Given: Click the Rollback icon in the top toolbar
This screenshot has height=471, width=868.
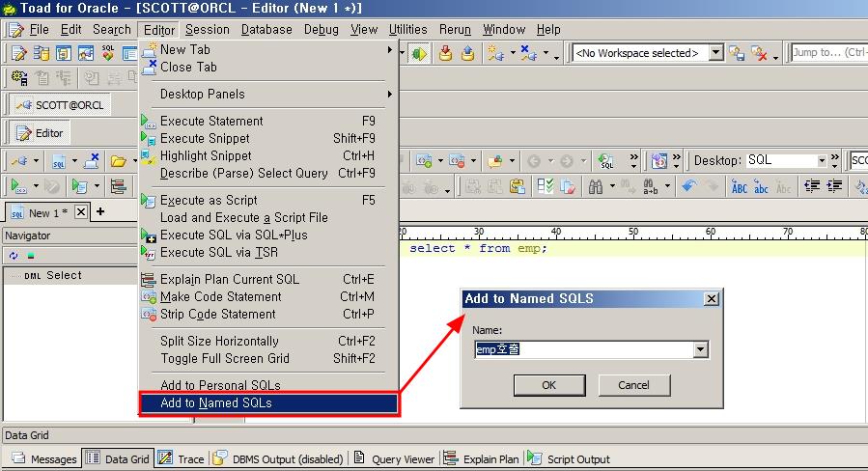Looking at the screenshot, I should pyautogui.click(x=468, y=53).
